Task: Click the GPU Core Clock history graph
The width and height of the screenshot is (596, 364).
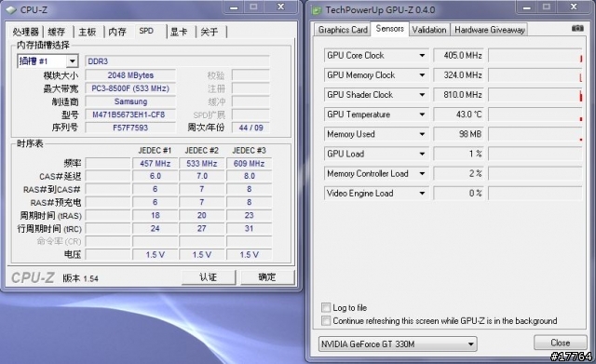Action: [535, 56]
